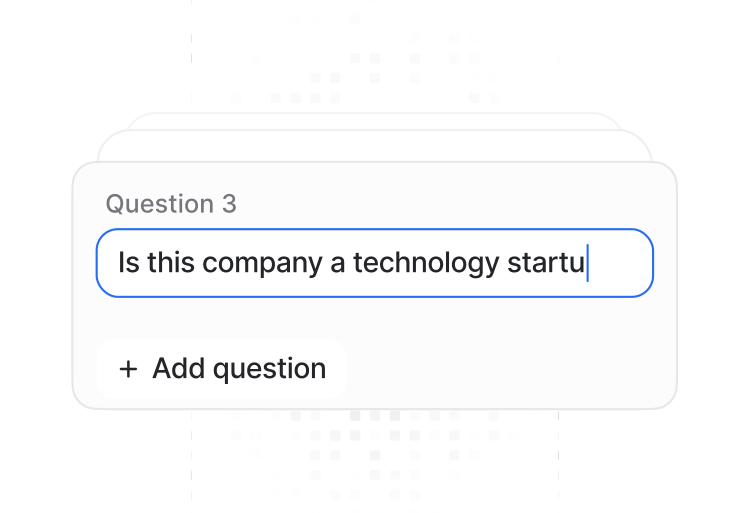Click the word "question" in the Add button
The image size is (750, 513).
269,369
